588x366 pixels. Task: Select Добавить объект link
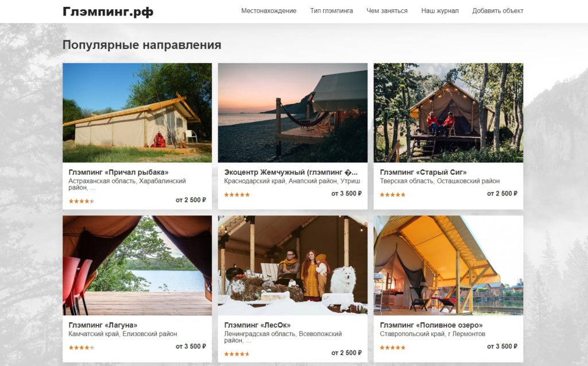(x=498, y=11)
